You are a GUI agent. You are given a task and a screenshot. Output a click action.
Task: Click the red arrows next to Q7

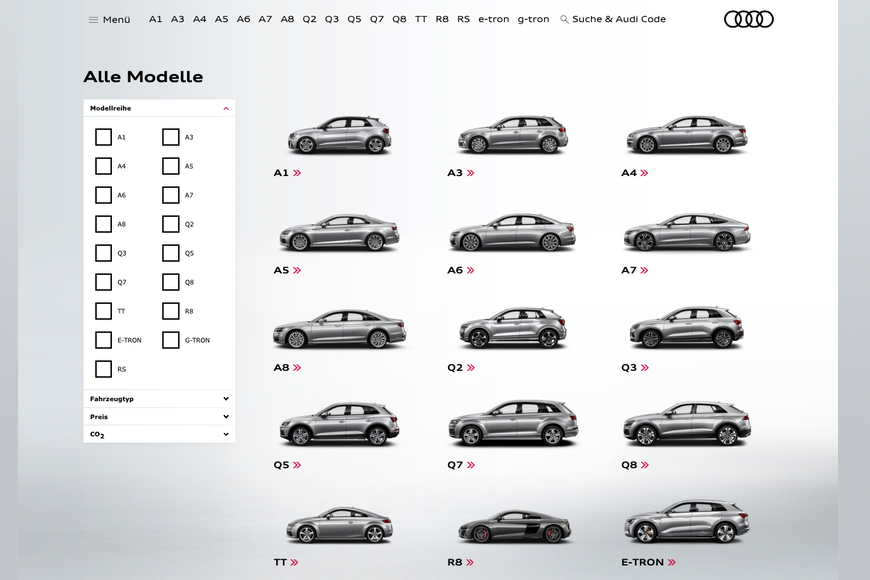pos(471,465)
